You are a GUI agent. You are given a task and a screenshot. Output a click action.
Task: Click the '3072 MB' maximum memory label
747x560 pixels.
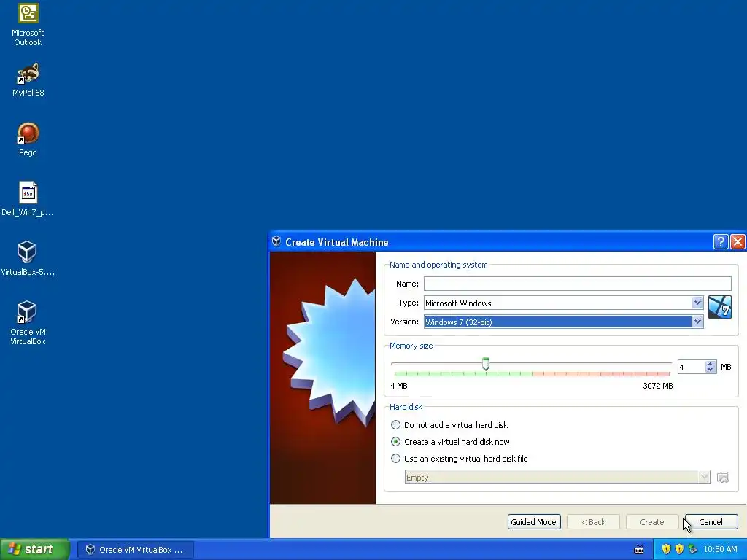coord(657,386)
